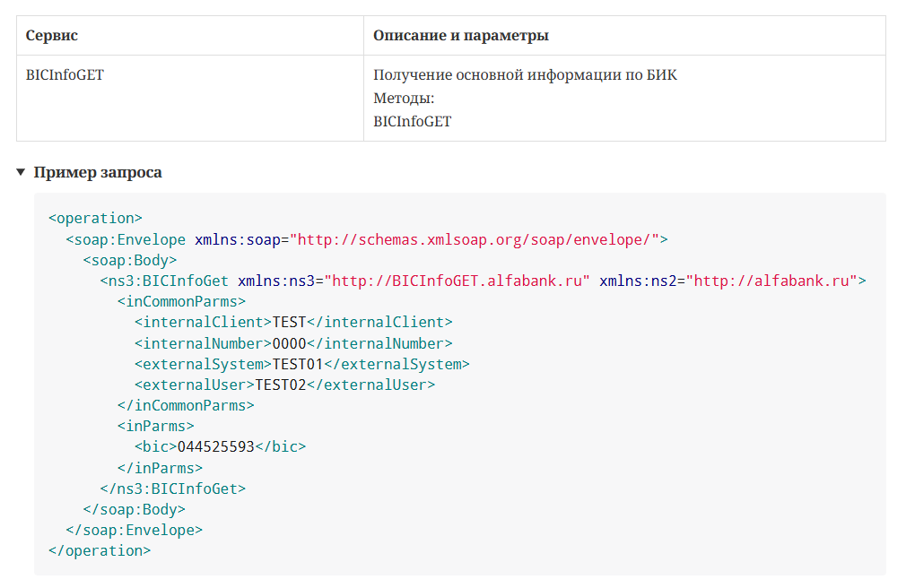Click the bic value 044525593
This screenshot has height=588, width=915.
[215, 446]
